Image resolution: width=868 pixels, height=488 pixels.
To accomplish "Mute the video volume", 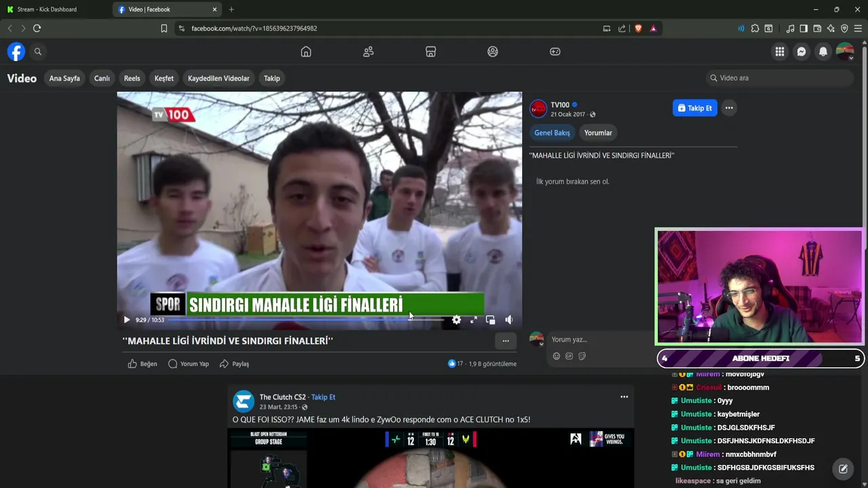I will point(509,320).
